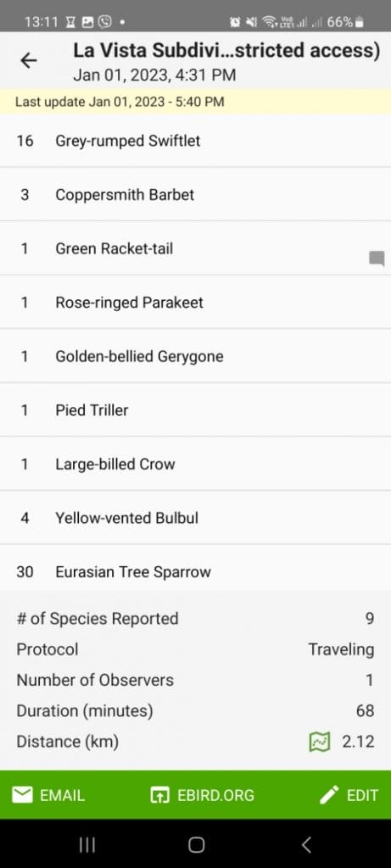This screenshot has height=868, width=391.
Task: Tap the EBIRD.ORG upload icon
Action: [159, 795]
